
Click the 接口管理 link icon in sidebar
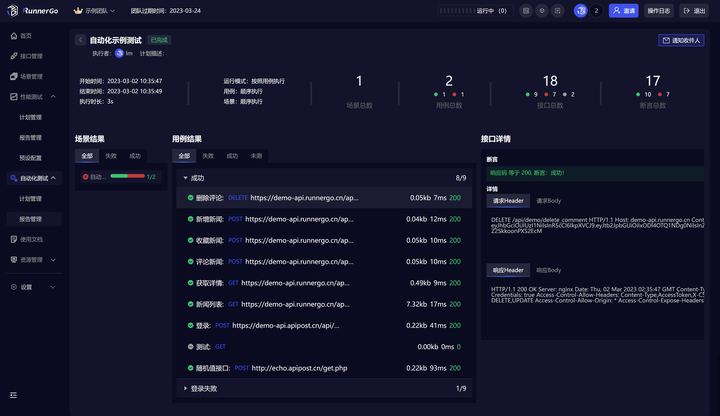(x=14, y=56)
